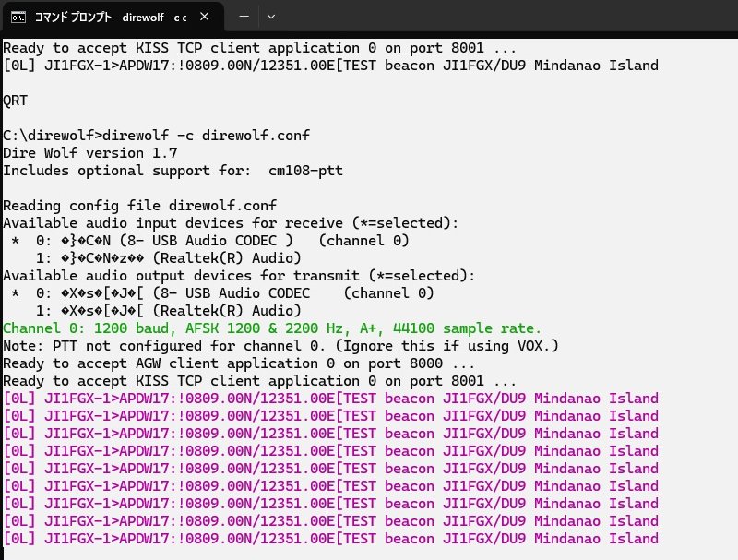This screenshot has width=738, height=560.
Task: Expand the new tab profile dropdown chevron
Action: point(270,17)
